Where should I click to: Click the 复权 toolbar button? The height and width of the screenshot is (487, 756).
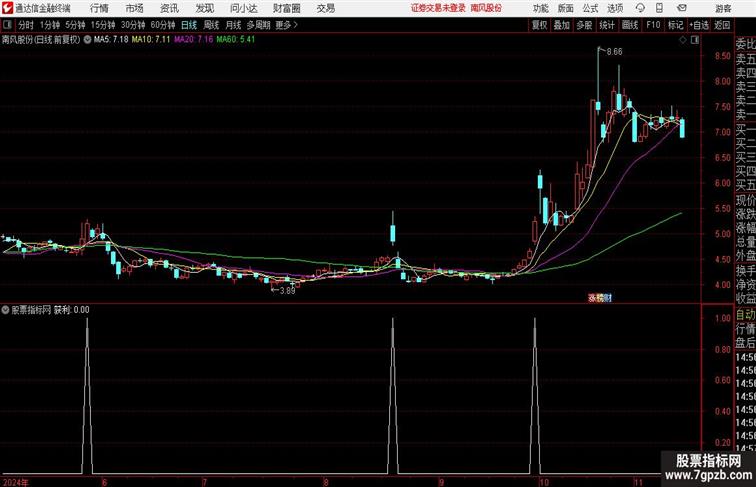539,25
